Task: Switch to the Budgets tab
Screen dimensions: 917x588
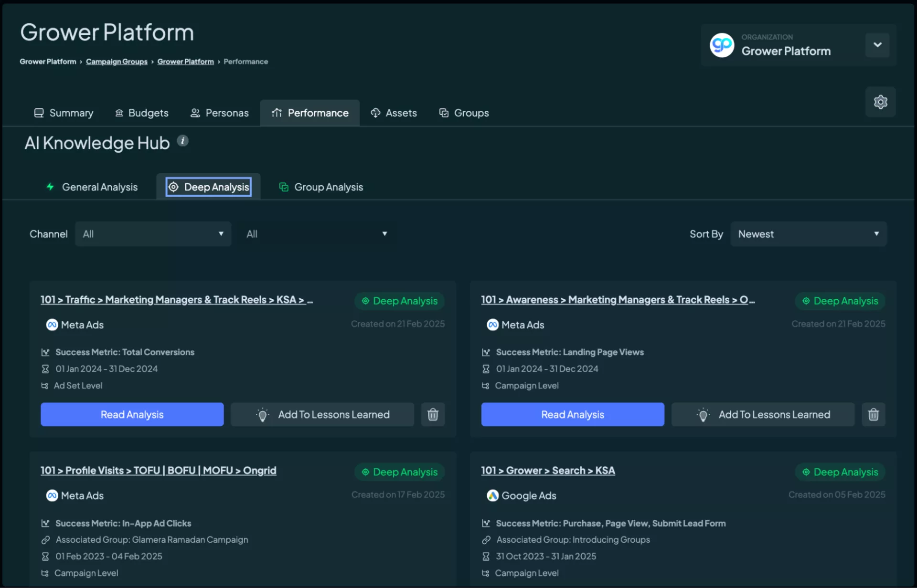Action: click(x=142, y=113)
